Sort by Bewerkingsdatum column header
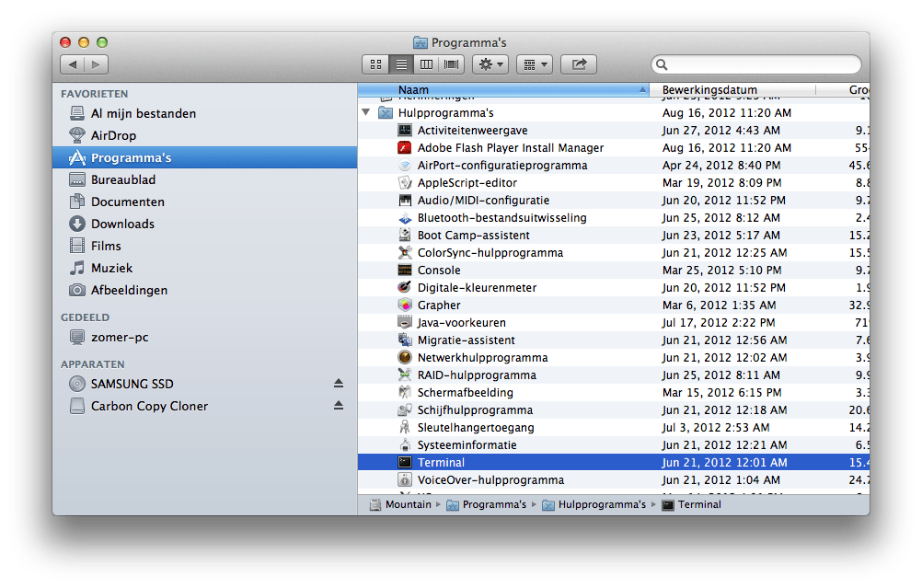922x588 pixels. pos(732,90)
